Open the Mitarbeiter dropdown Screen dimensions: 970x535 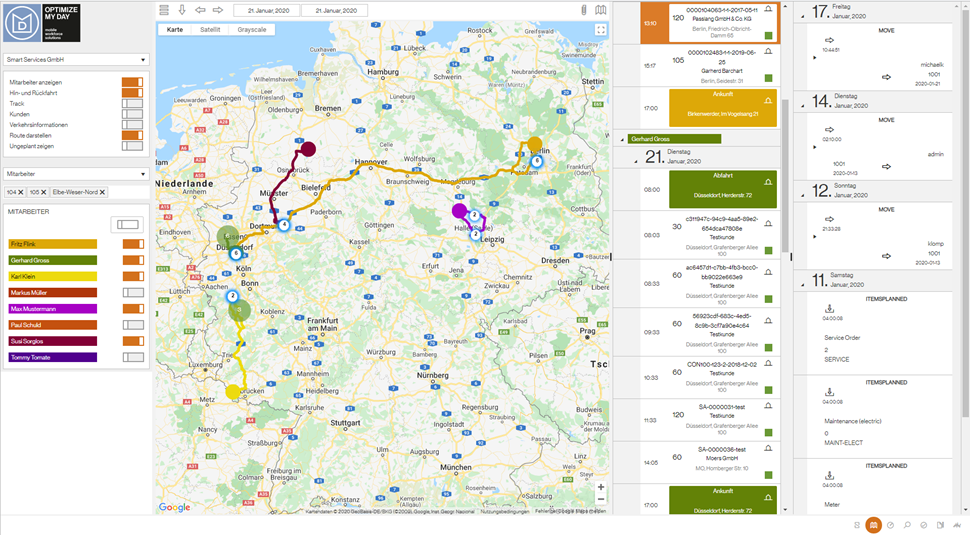76,173
